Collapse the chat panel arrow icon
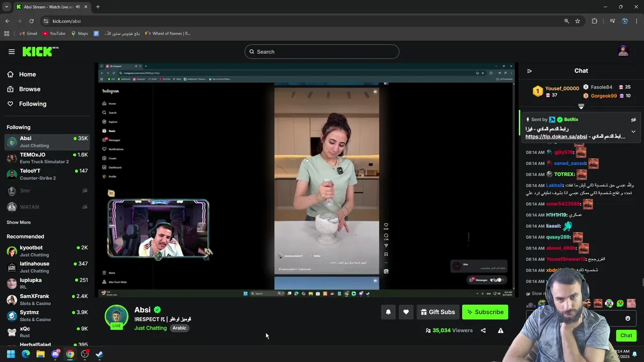 click(529, 71)
